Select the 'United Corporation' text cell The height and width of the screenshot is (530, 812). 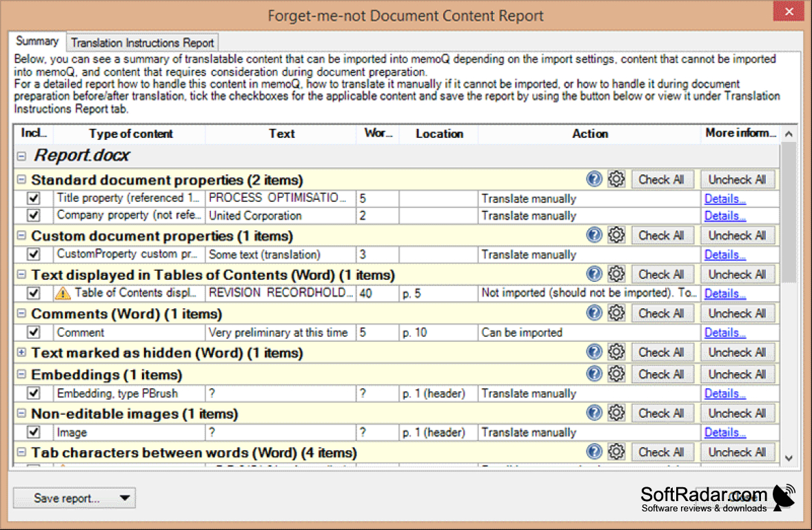pyautogui.click(x=281, y=215)
